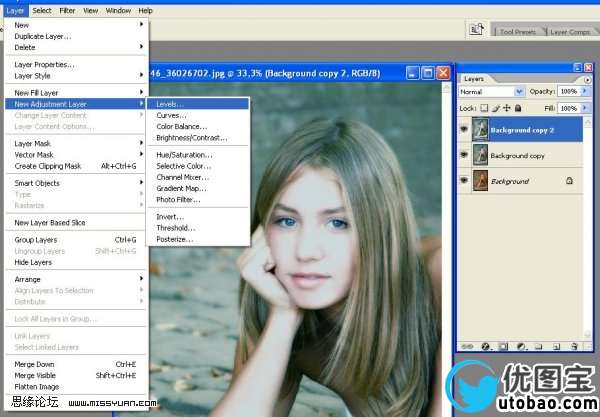Choose Channel Mixer adjustment layer
Screen dimensions: 600x417
[198, 177]
